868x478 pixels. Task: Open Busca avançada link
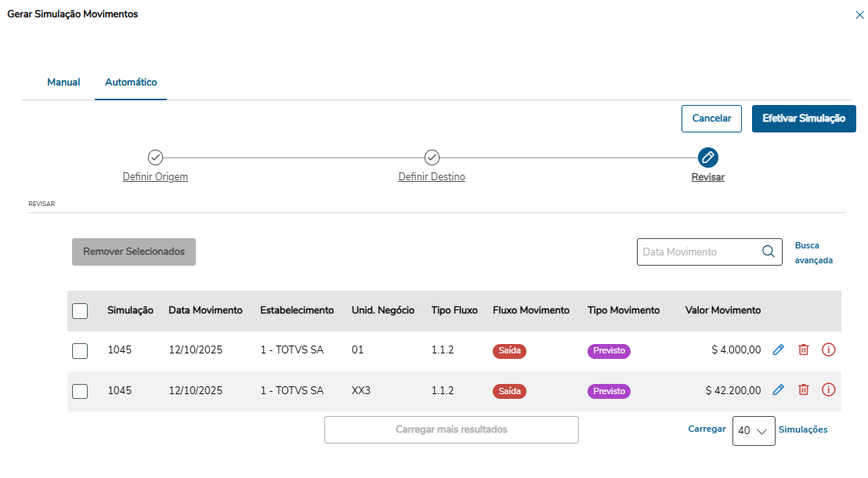click(813, 252)
